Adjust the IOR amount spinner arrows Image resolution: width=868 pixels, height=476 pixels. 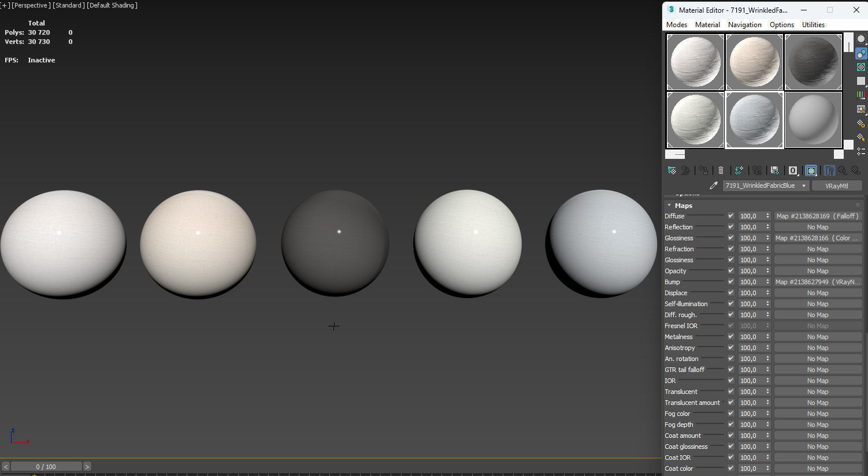[x=768, y=381]
